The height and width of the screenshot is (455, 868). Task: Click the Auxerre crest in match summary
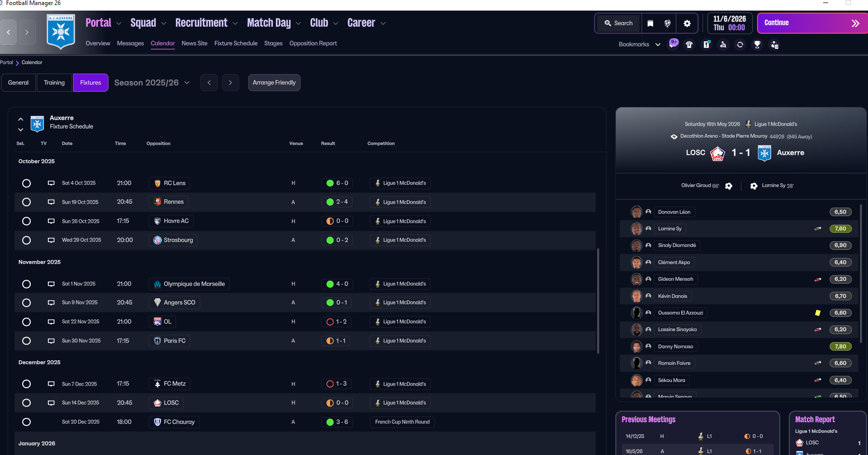765,153
